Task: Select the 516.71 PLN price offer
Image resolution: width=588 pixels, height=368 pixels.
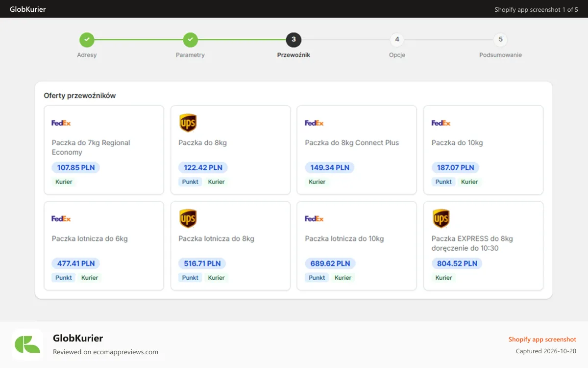Action: pos(202,263)
